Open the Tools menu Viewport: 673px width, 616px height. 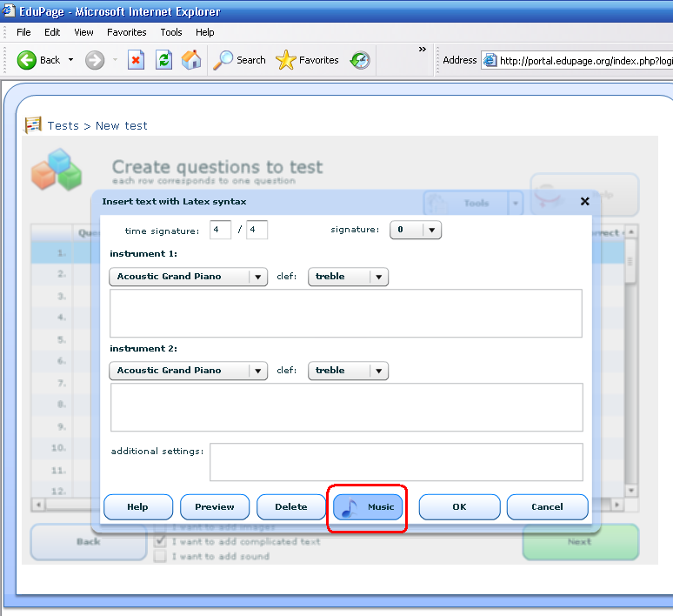pos(171,32)
